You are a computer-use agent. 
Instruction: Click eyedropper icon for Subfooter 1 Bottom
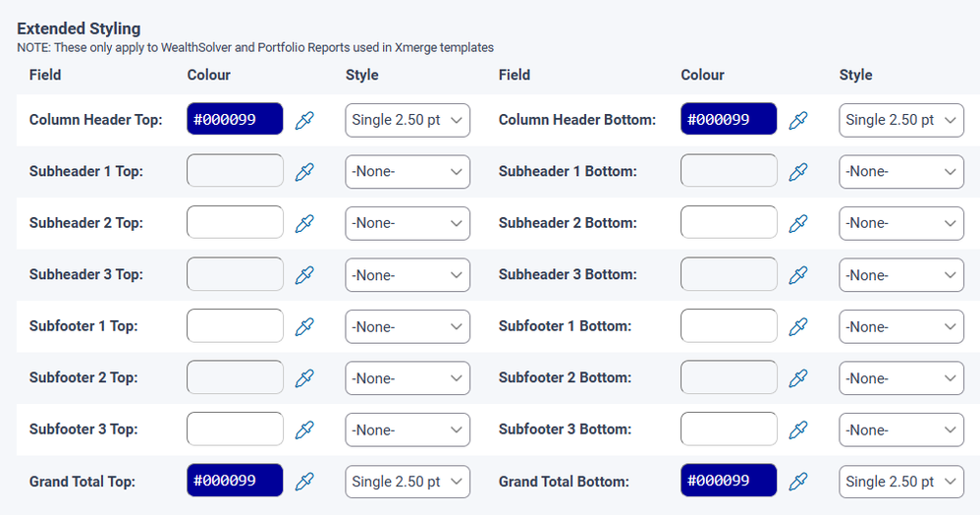click(799, 326)
